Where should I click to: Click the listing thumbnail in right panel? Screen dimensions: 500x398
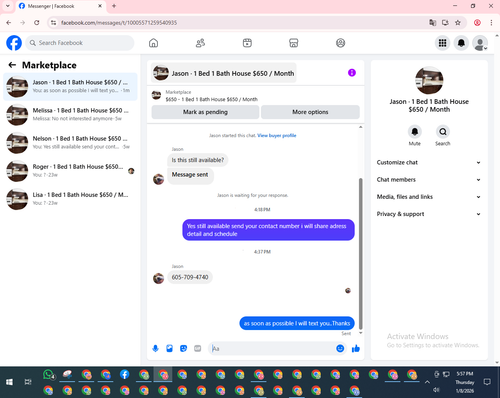429,80
